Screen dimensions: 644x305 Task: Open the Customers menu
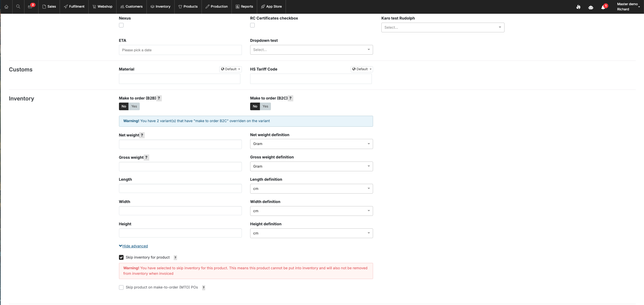131,6
